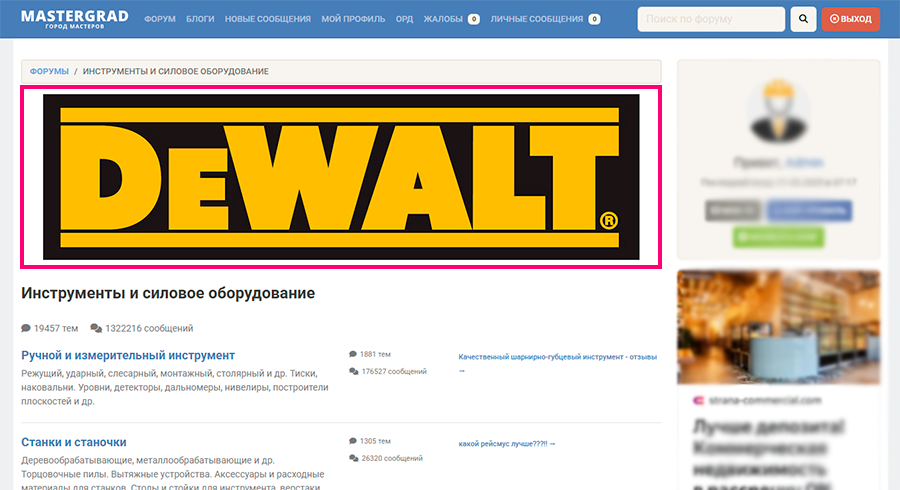Click the sidebar restaurant advertisement image
This screenshot has width=900, height=490.
[778, 327]
